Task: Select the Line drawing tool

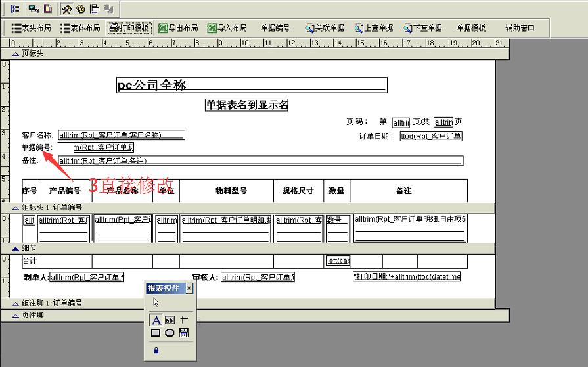Action: (184, 320)
